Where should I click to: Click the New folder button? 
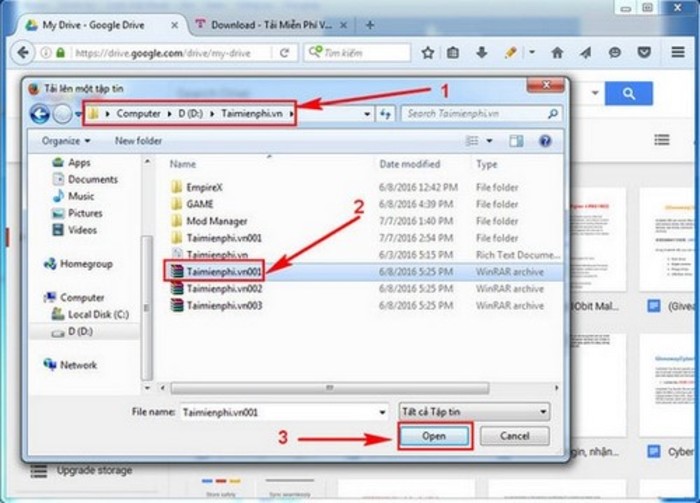[138, 141]
